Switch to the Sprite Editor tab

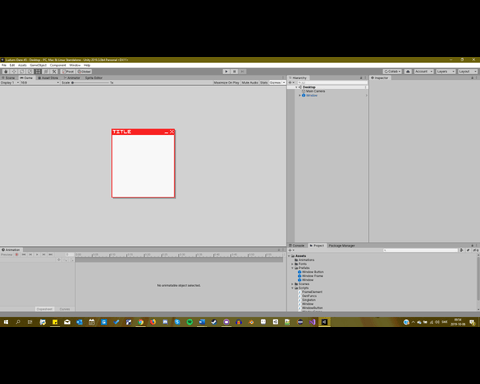94,78
